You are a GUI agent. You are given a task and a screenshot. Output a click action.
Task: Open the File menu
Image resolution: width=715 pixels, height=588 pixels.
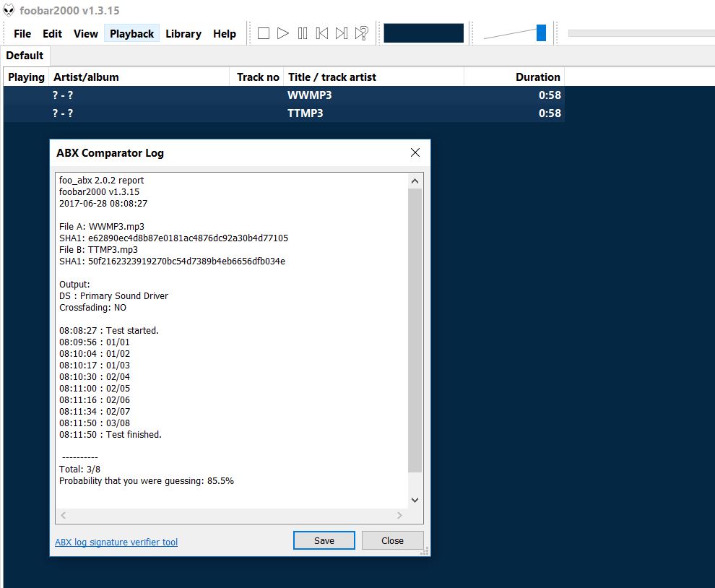pos(22,34)
